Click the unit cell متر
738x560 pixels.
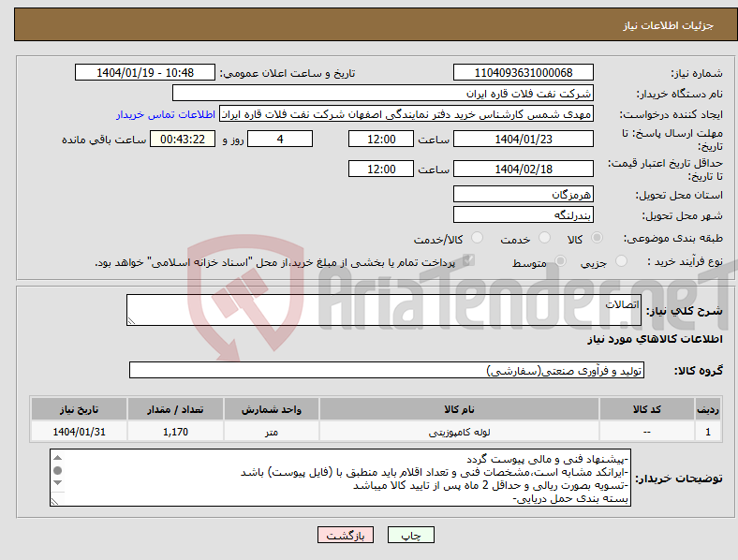(272, 432)
